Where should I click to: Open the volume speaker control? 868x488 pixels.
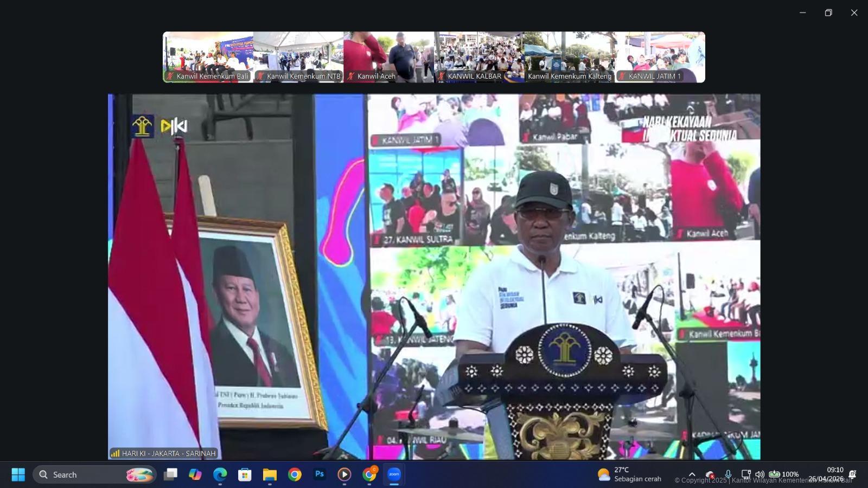(759, 474)
